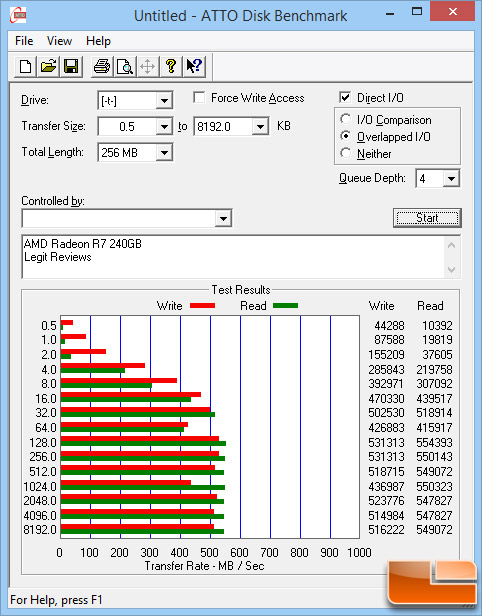Open the File menu
The width and height of the screenshot is (482, 616).
(x=24, y=41)
